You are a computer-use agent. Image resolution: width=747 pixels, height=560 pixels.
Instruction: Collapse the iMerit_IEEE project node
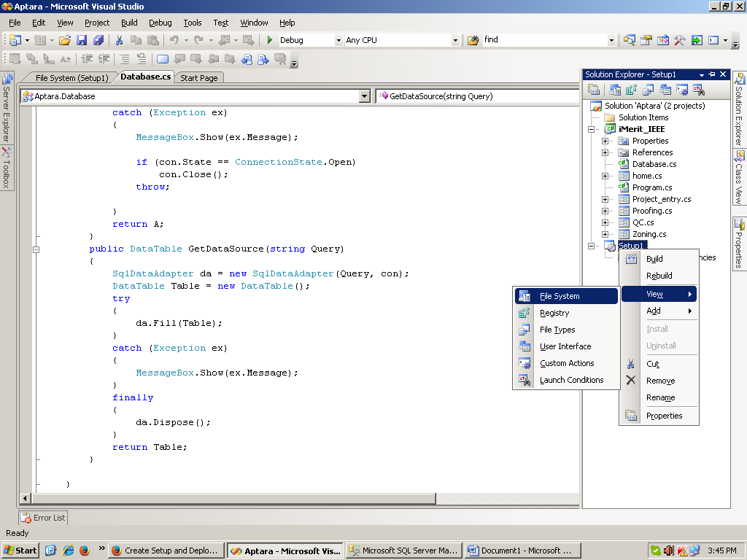pos(591,129)
